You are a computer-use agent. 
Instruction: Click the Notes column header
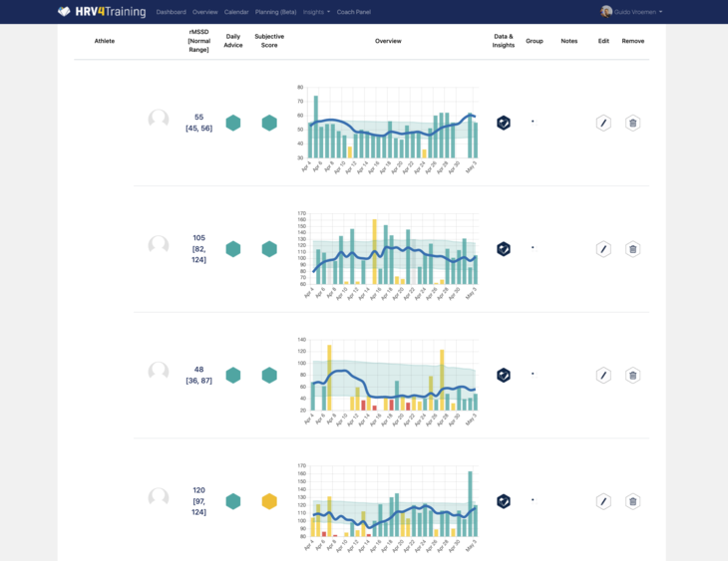click(569, 41)
